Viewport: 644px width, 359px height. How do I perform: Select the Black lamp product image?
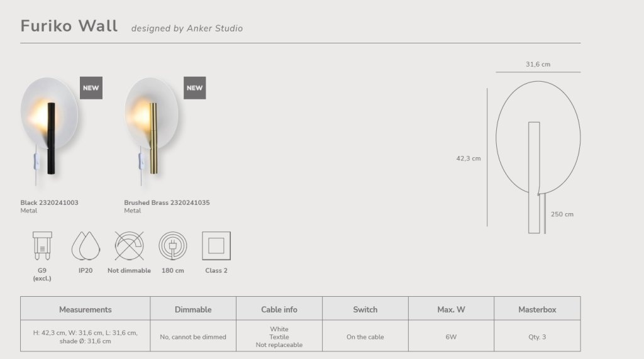tap(49, 131)
